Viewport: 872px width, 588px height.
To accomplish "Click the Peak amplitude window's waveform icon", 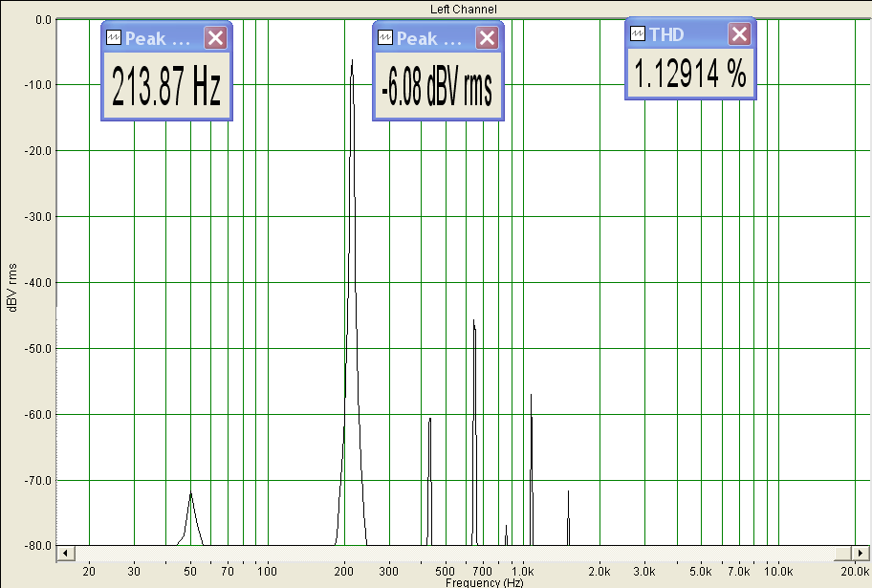I will coord(384,37).
